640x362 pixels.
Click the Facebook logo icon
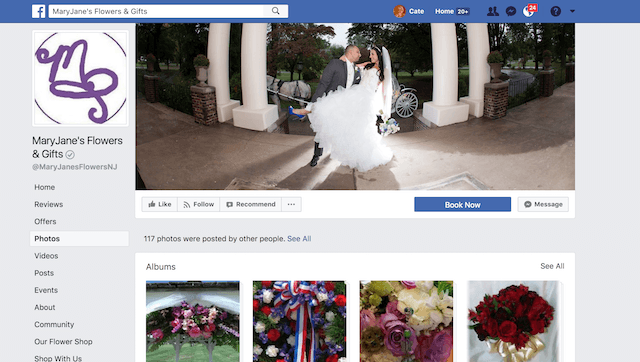click(38, 11)
